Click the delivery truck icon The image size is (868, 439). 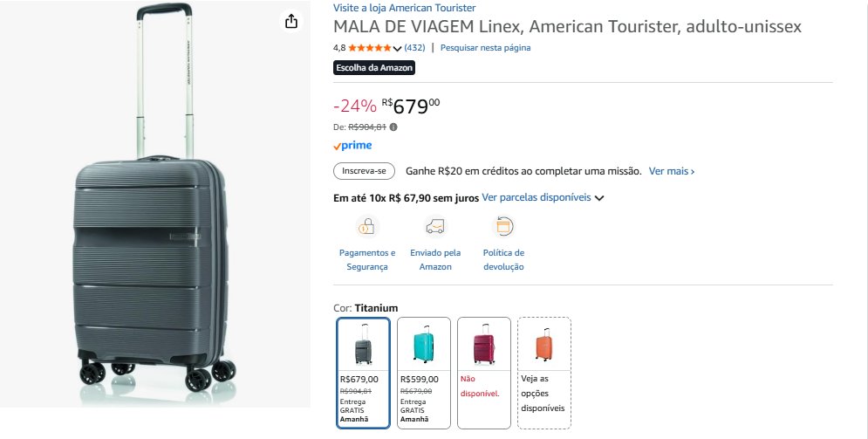[434, 227]
